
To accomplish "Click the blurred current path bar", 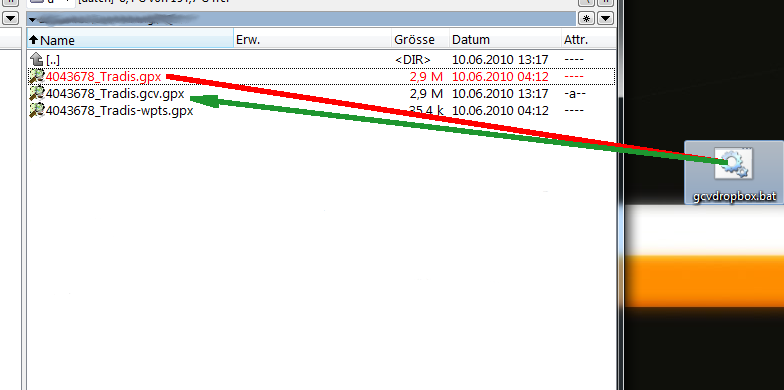I will click(x=302, y=19).
